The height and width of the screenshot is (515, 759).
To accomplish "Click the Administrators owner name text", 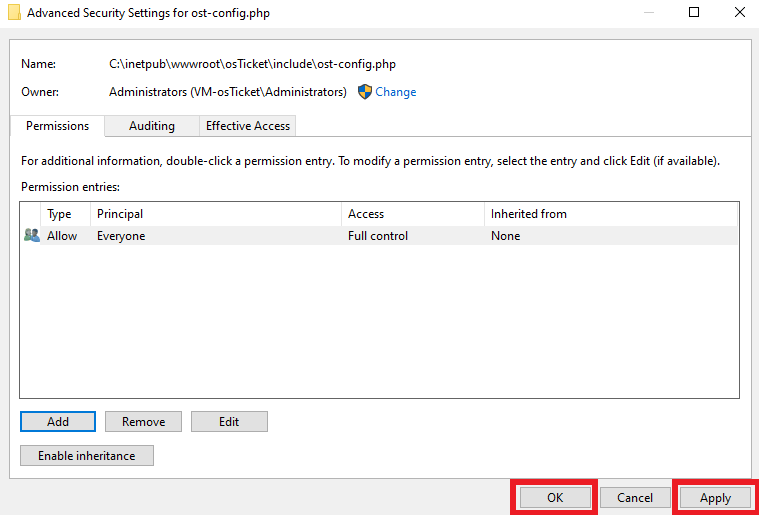I will tap(228, 92).
